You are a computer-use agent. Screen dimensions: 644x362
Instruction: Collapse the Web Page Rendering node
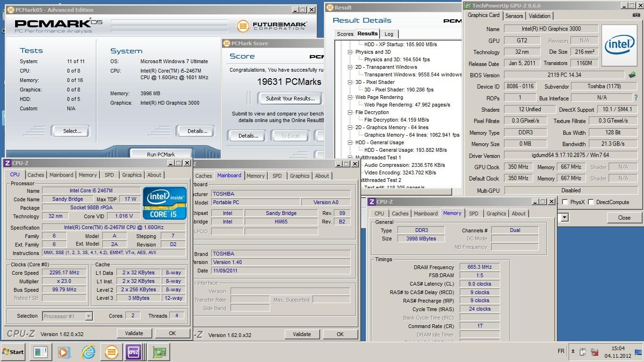point(350,97)
